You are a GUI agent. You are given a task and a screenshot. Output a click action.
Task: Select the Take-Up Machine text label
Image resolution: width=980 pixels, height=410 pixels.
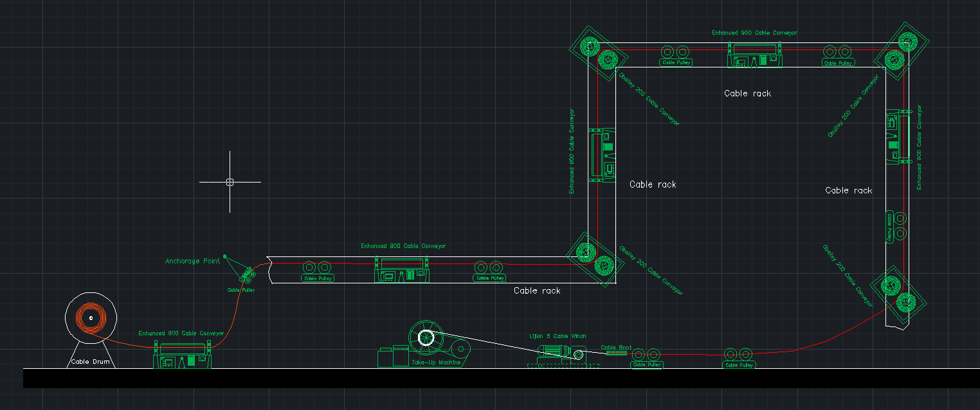[436, 362]
